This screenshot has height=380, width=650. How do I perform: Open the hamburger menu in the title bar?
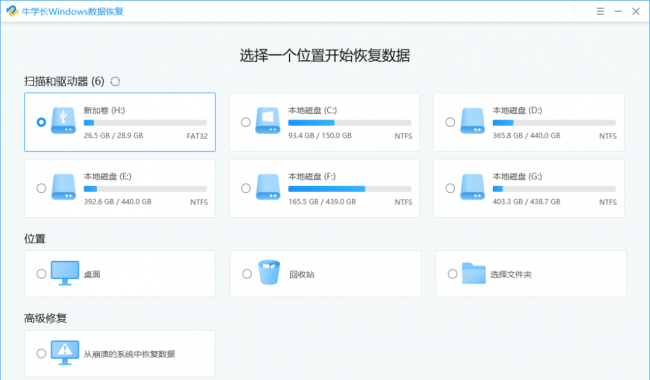pos(600,11)
